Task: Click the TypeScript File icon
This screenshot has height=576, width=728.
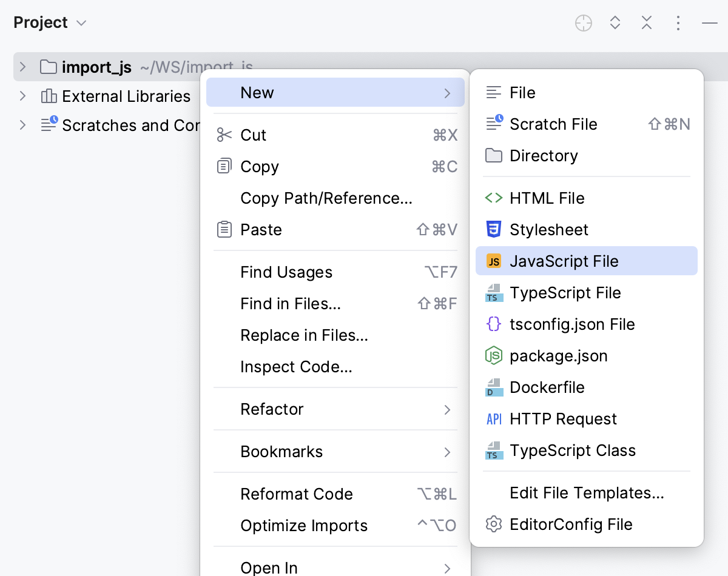Action: click(x=494, y=292)
